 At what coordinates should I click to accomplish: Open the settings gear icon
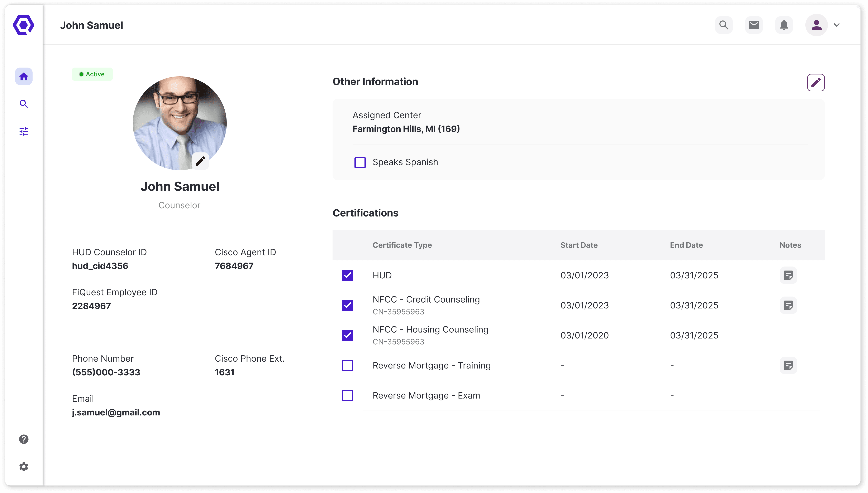[24, 467]
